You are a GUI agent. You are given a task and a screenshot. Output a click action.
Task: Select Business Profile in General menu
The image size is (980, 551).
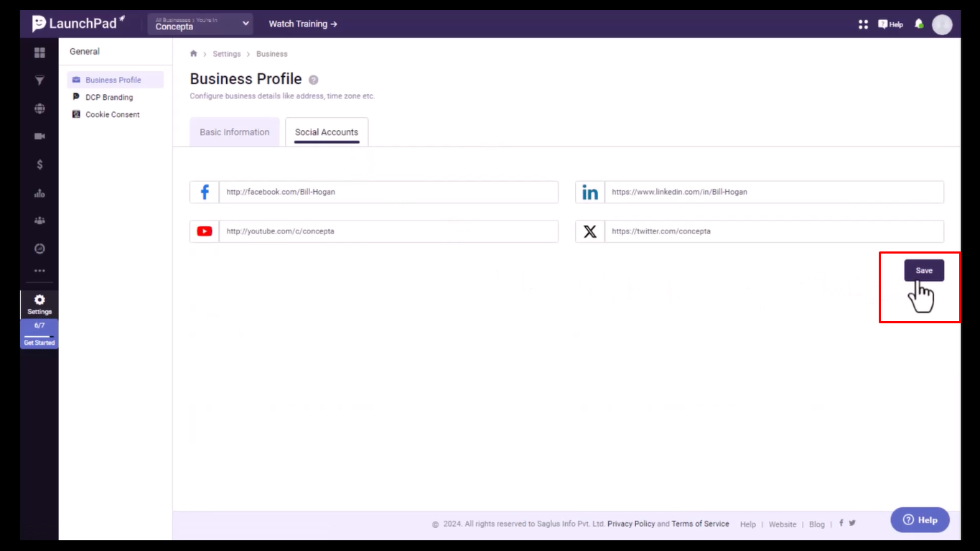click(116, 80)
